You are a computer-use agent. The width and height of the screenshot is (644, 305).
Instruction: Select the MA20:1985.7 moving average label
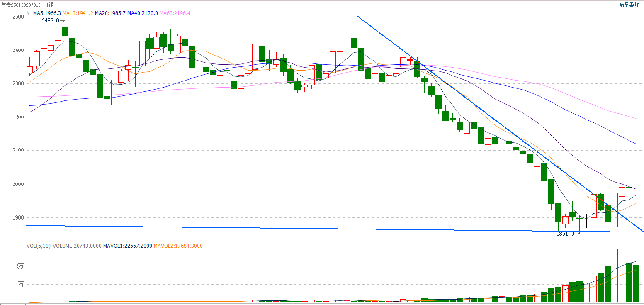pos(110,13)
